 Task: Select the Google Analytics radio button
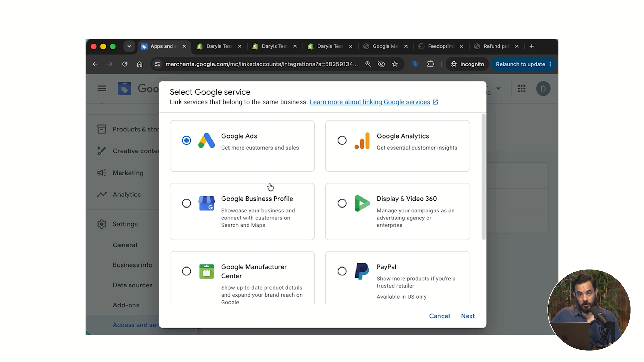click(x=342, y=140)
